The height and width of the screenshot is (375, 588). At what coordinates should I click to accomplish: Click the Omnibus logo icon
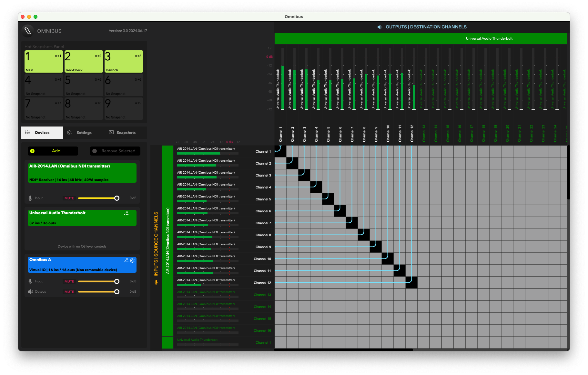[x=28, y=31]
